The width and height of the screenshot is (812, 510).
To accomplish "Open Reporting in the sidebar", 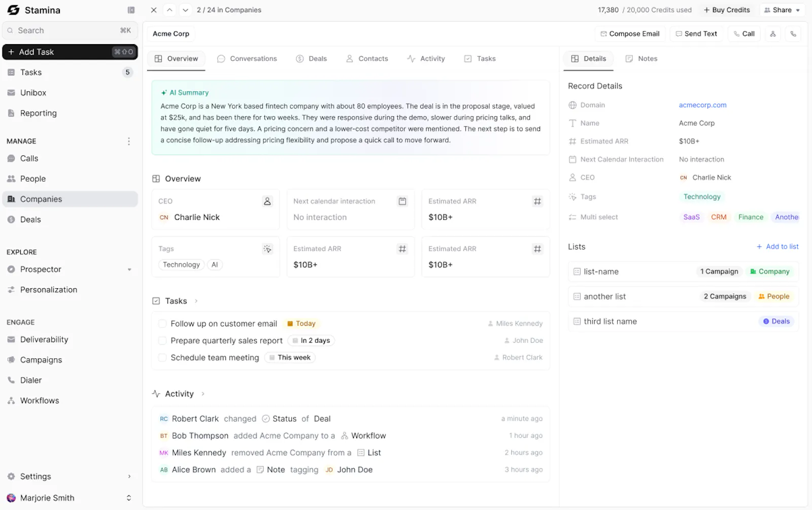I will [x=70, y=113].
